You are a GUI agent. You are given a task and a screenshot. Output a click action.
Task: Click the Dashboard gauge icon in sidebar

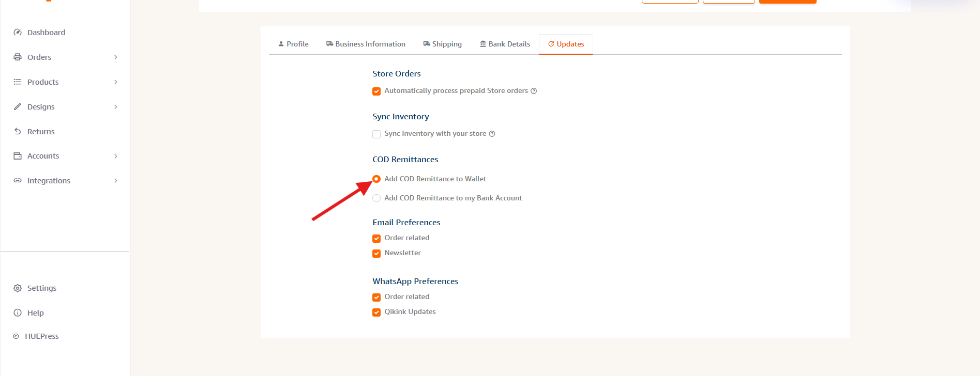18,33
